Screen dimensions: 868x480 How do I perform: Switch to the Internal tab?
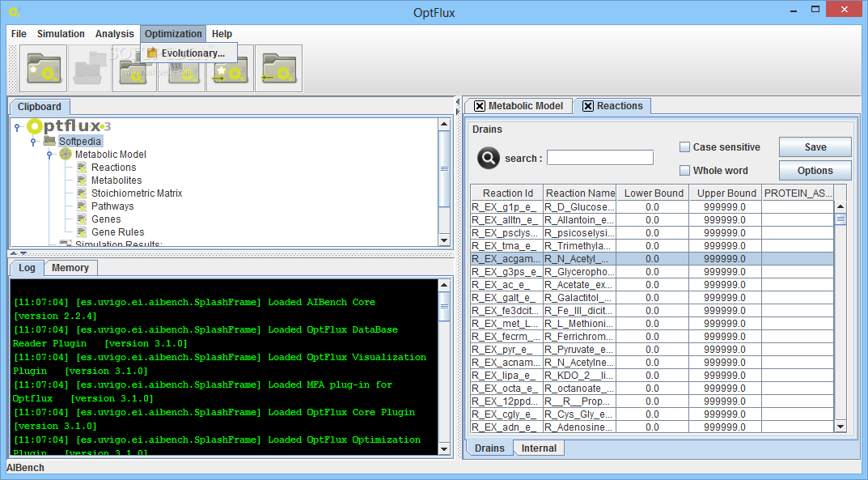click(539, 448)
